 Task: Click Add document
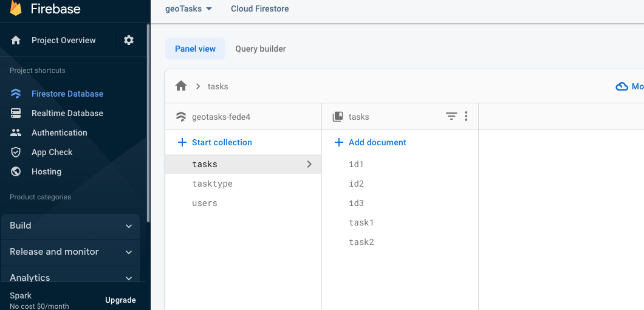tap(371, 142)
